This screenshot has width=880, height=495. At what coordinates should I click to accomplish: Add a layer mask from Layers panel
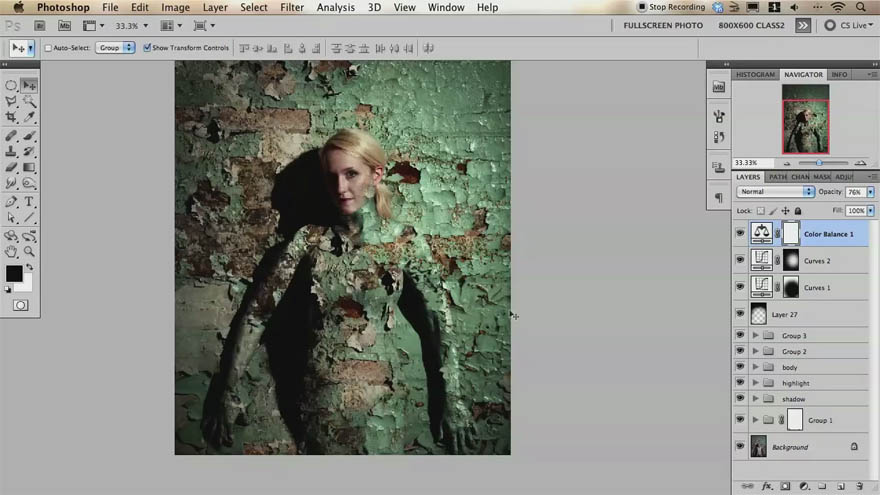[x=785, y=486]
